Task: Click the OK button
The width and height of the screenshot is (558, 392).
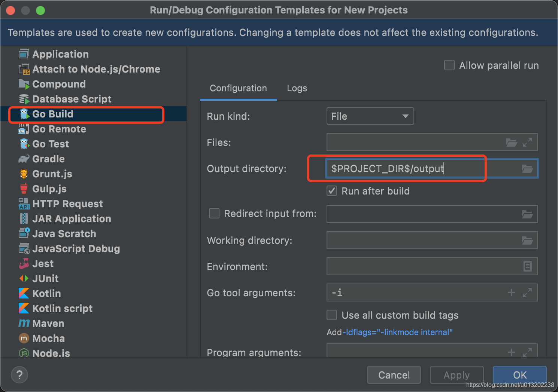Action: click(x=520, y=375)
